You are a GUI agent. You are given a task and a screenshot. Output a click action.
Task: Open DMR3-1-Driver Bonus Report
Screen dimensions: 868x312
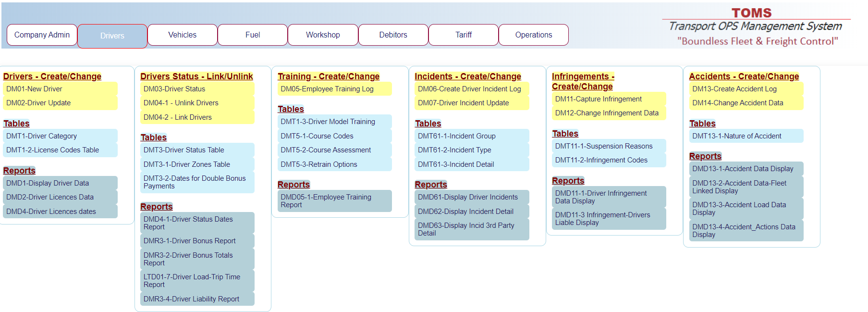(189, 241)
